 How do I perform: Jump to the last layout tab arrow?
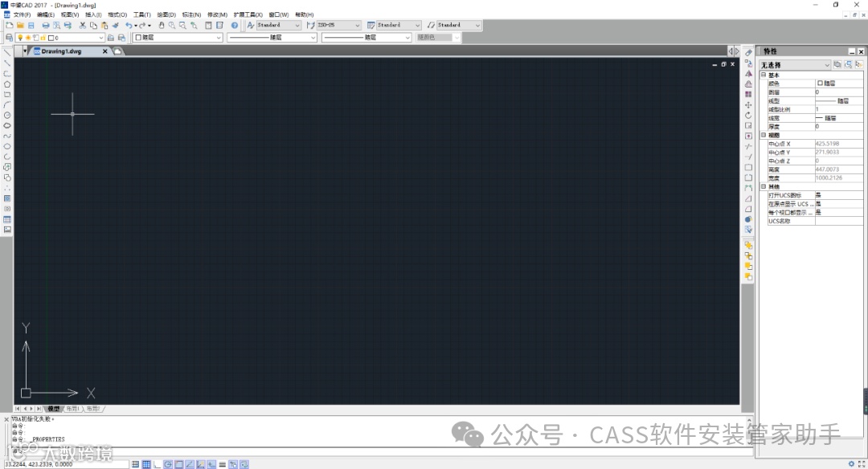click(39, 409)
